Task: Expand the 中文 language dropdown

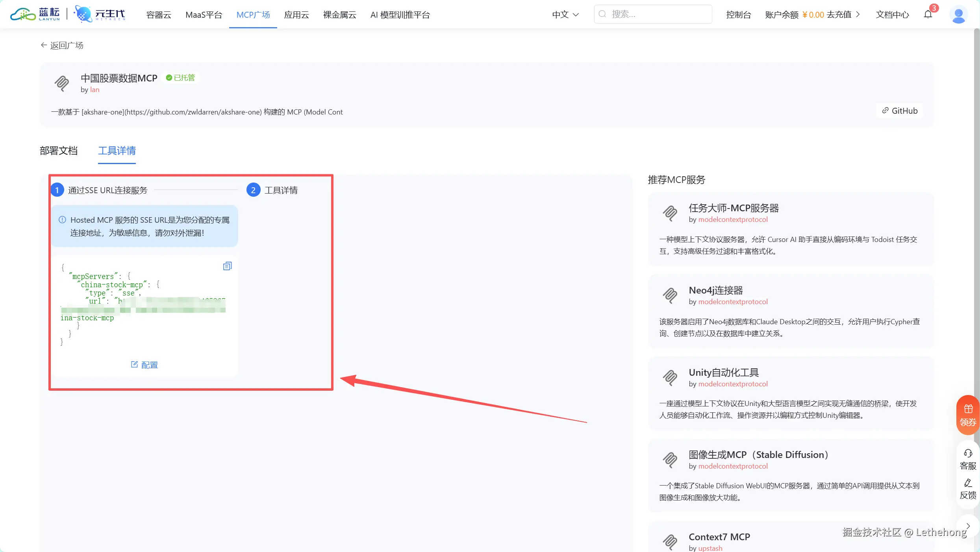Action: [x=565, y=15]
